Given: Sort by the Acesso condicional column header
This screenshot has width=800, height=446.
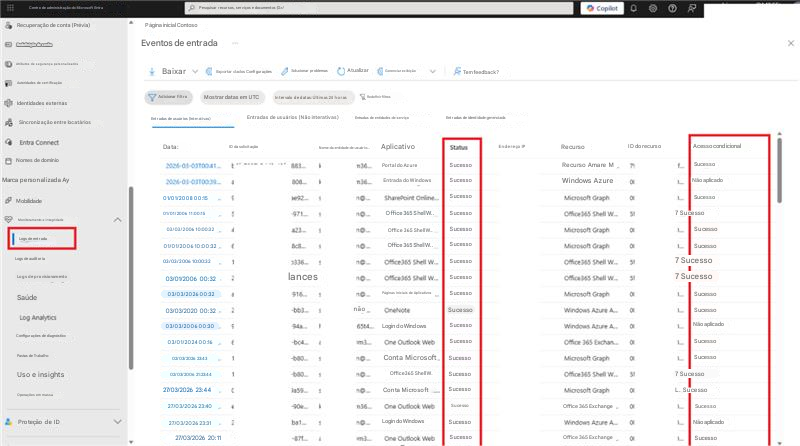Looking at the screenshot, I should [x=717, y=146].
